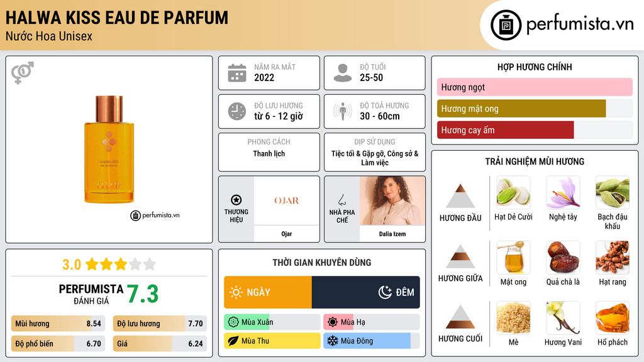Select the Hương Vani vanilla image
Screen dimensions: 644x362
tap(563, 317)
